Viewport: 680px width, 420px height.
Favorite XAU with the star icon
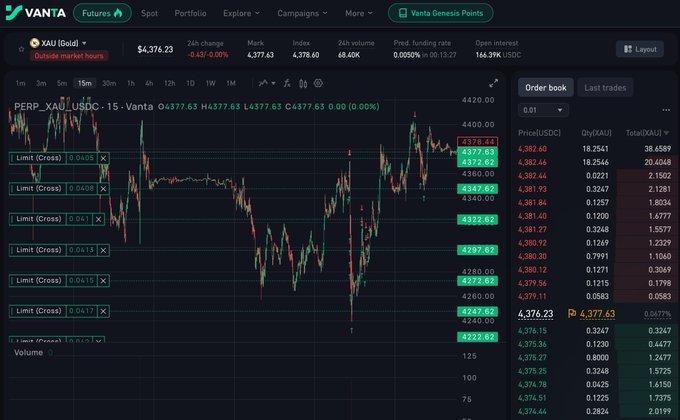pyautogui.click(x=21, y=49)
